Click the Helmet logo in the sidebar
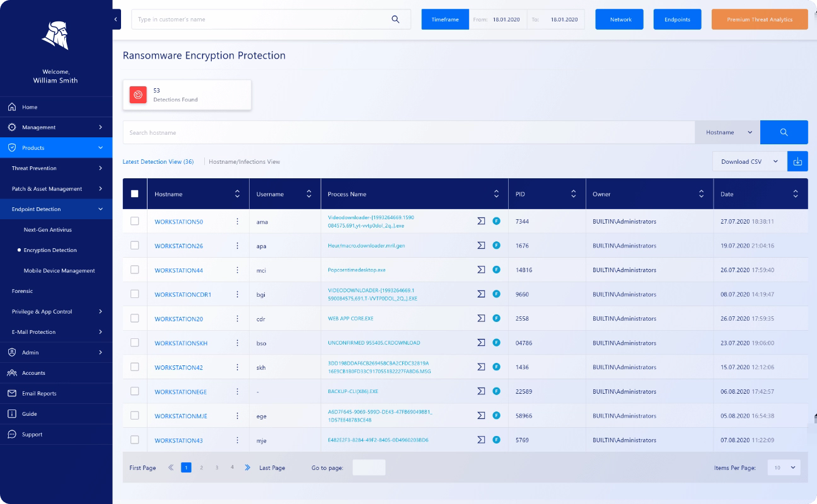The height and width of the screenshot is (504, 817). pyautogui.click(x=56, y=35)
